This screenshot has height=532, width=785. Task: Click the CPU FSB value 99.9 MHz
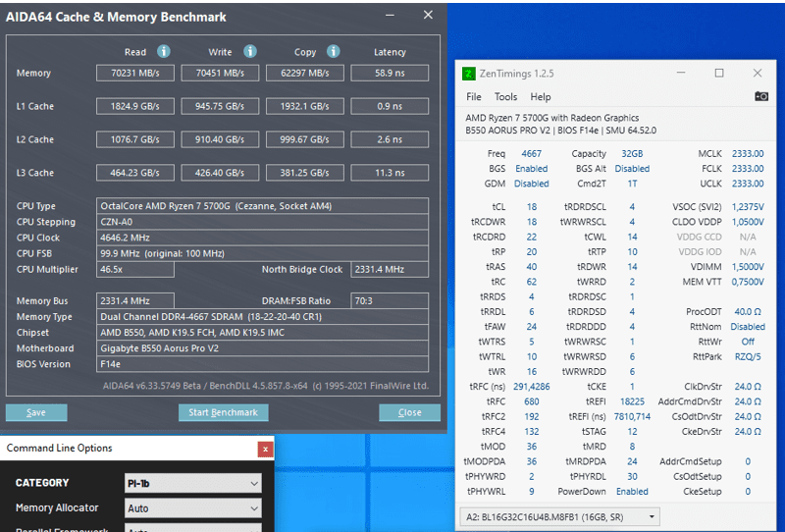coord(262,253)
